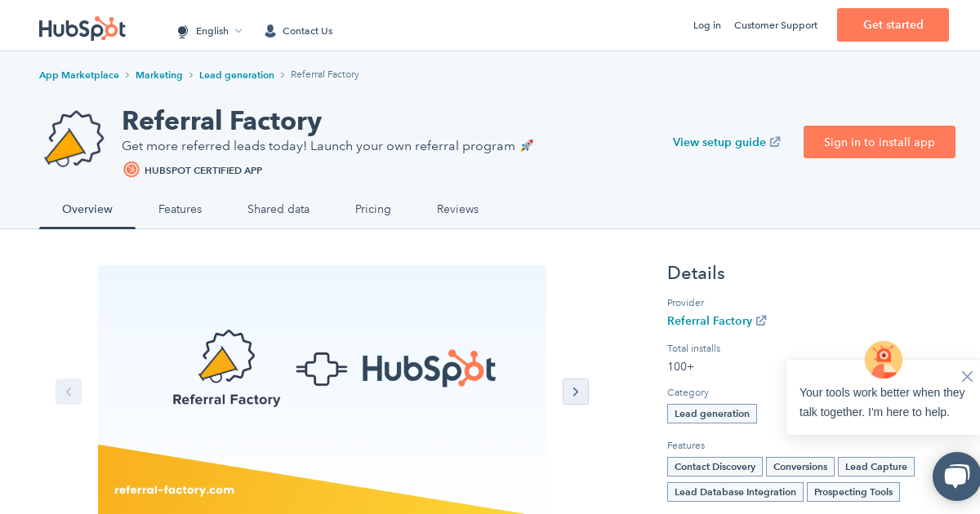
Task: Click the referral-factory.com screenshot image
Action: coord(322,390)
